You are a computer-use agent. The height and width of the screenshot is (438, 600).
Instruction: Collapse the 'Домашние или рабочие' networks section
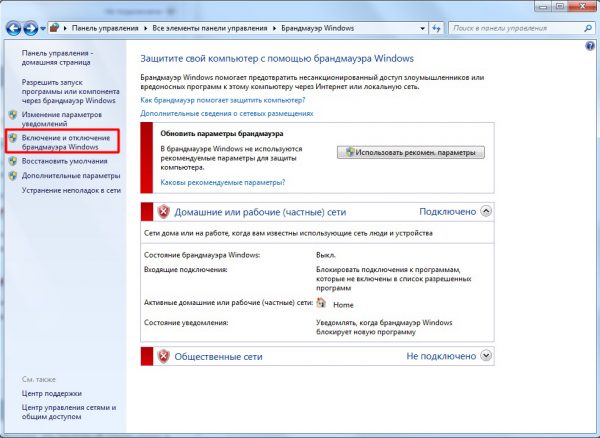coord(486,211)
